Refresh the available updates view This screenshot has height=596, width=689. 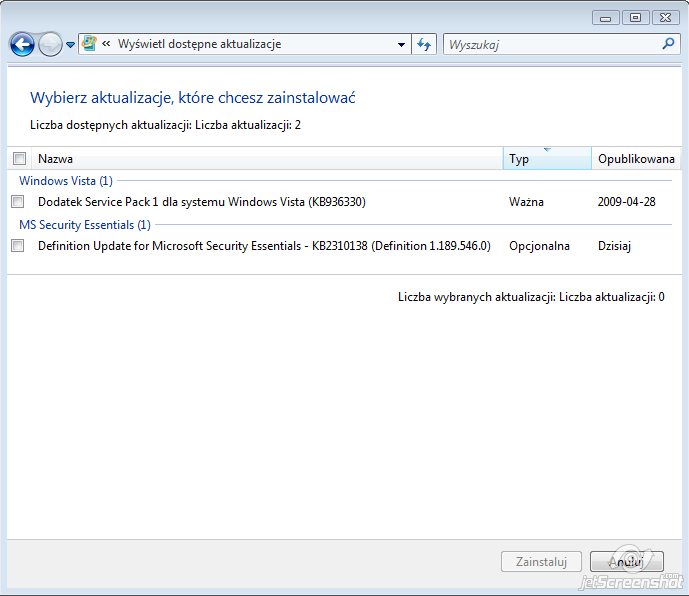point(424,44)
